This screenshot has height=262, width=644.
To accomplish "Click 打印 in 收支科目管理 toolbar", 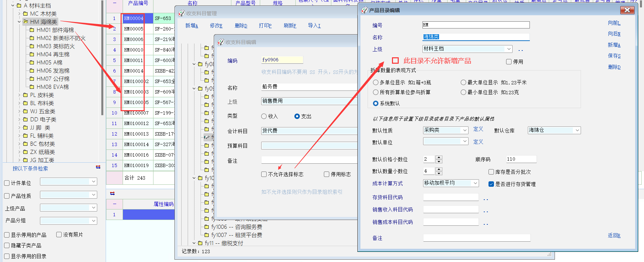I will [x=265, y=26].
